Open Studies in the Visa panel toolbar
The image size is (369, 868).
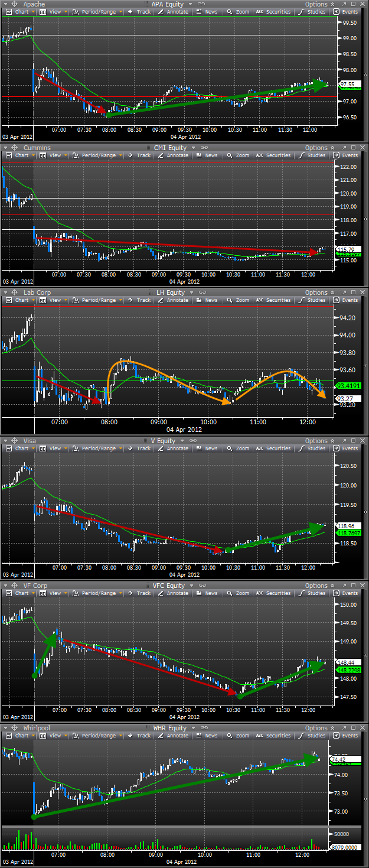point(312,448)
